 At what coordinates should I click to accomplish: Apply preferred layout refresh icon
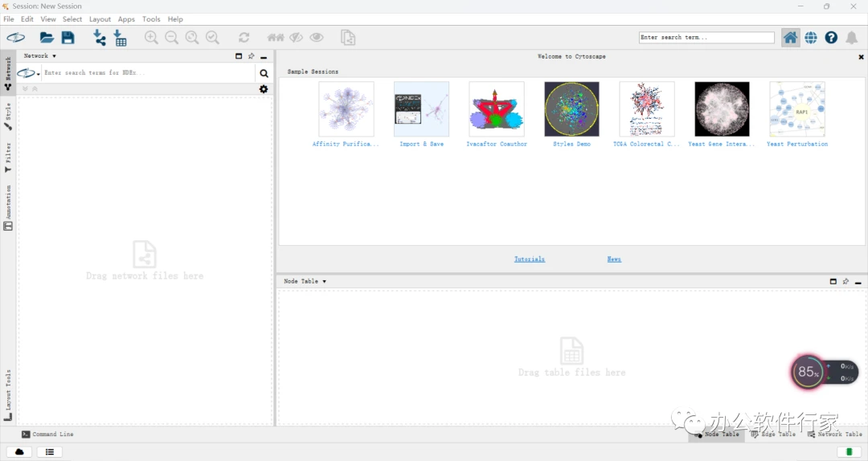coord(244,38)
